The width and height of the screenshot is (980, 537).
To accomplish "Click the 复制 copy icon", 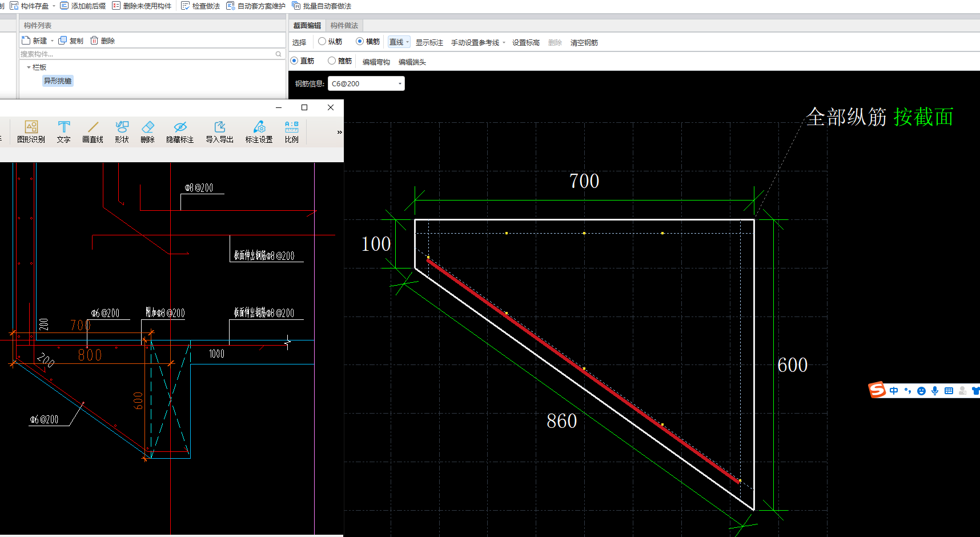I will 63,41.
